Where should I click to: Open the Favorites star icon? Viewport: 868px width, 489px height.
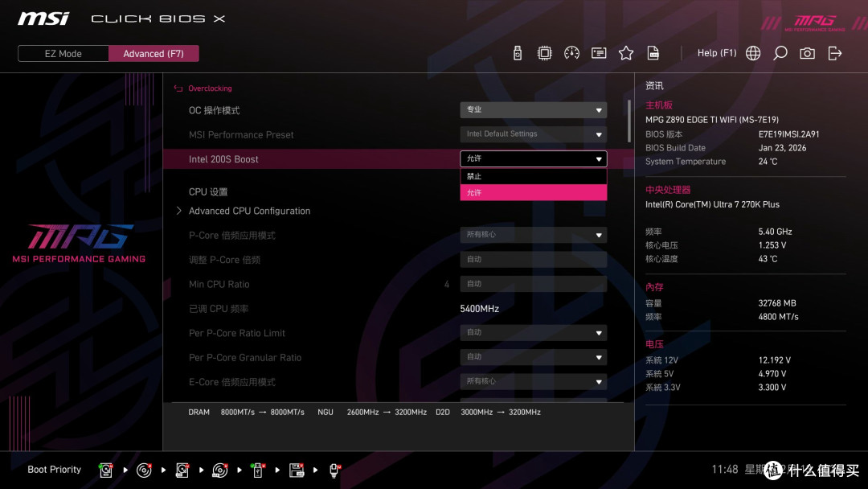coord(625,53)
